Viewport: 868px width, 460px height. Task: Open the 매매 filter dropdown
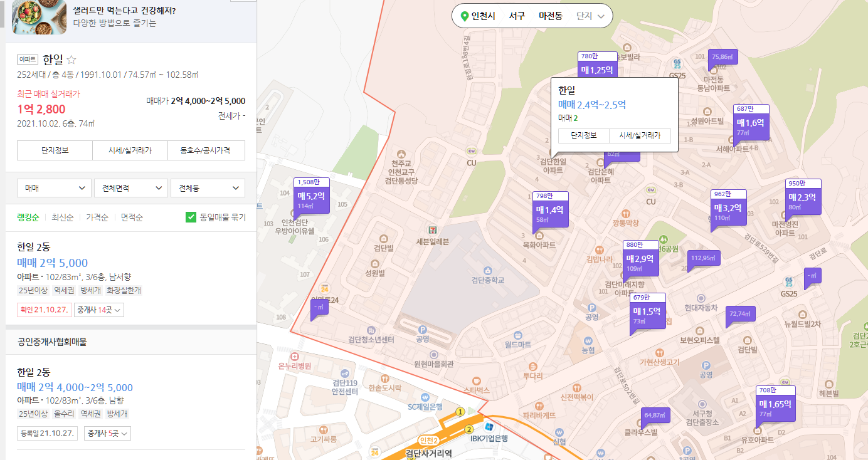click(54, 187)
